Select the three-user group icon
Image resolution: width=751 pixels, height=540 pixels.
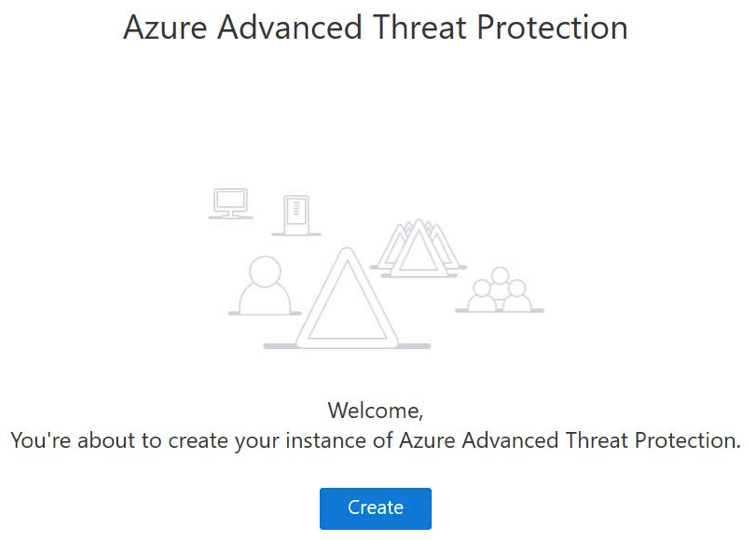click(499, 289)
